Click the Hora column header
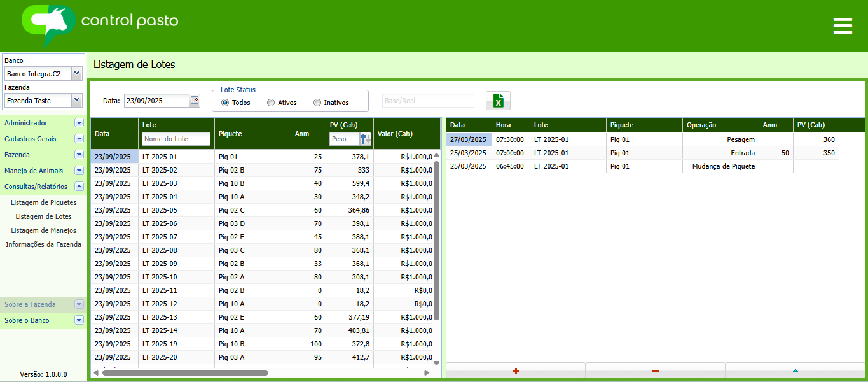 tap(511, 125)
